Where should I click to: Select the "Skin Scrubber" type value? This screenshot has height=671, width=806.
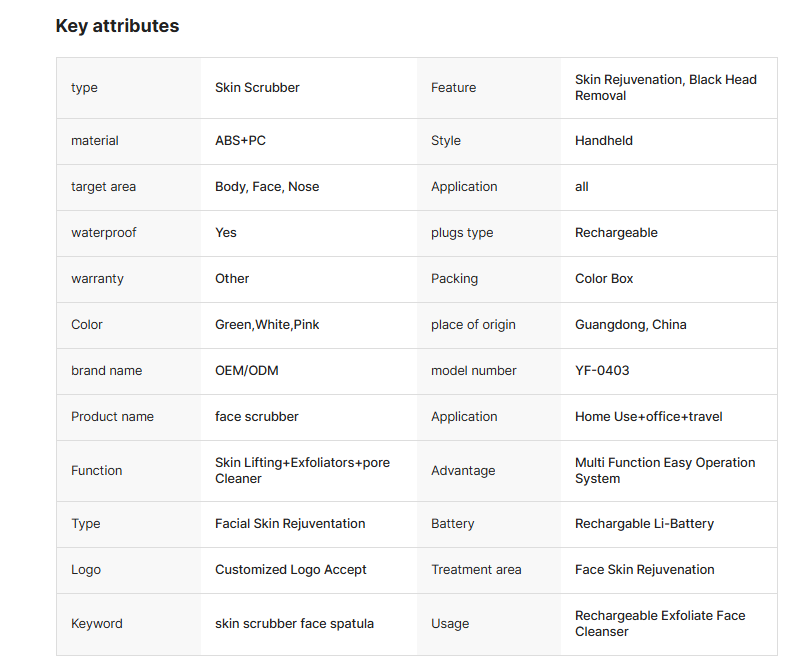click(257, 88)
